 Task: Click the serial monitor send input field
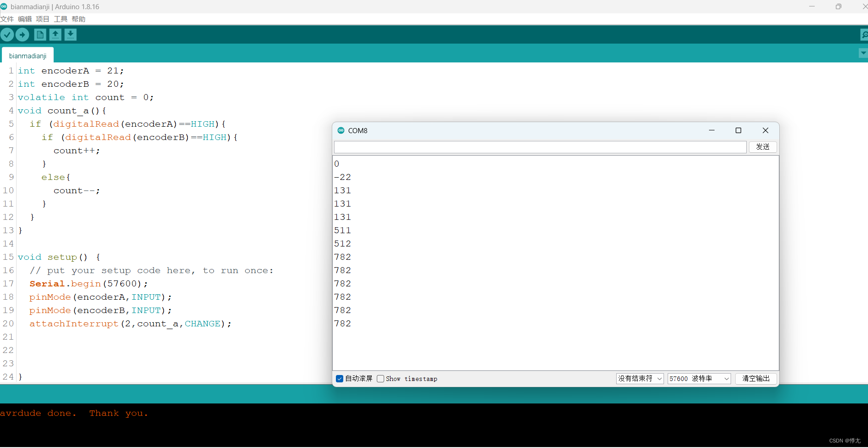point(540,147)
